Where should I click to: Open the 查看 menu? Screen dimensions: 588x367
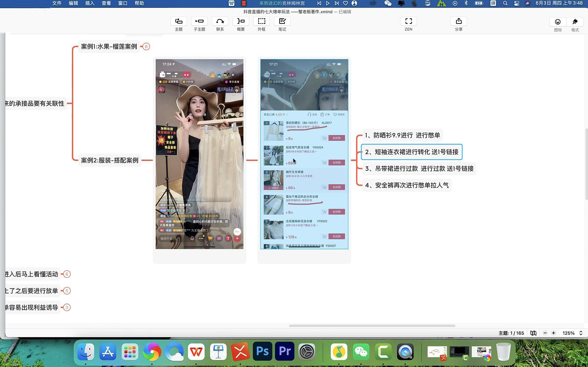pyautogui.click(x=106, y=3)
